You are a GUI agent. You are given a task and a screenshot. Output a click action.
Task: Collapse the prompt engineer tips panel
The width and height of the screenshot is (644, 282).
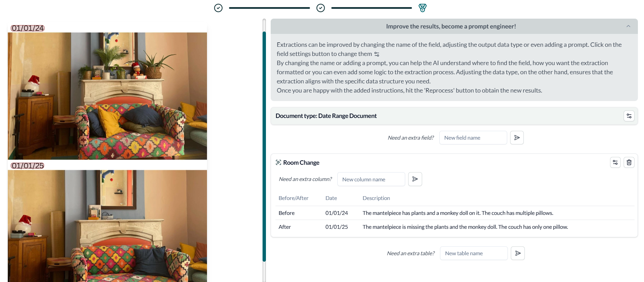[628, 26]
